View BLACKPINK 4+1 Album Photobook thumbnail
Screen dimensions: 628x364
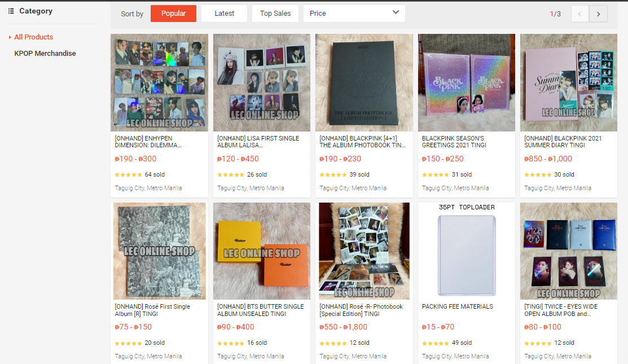tap(364, 82)
